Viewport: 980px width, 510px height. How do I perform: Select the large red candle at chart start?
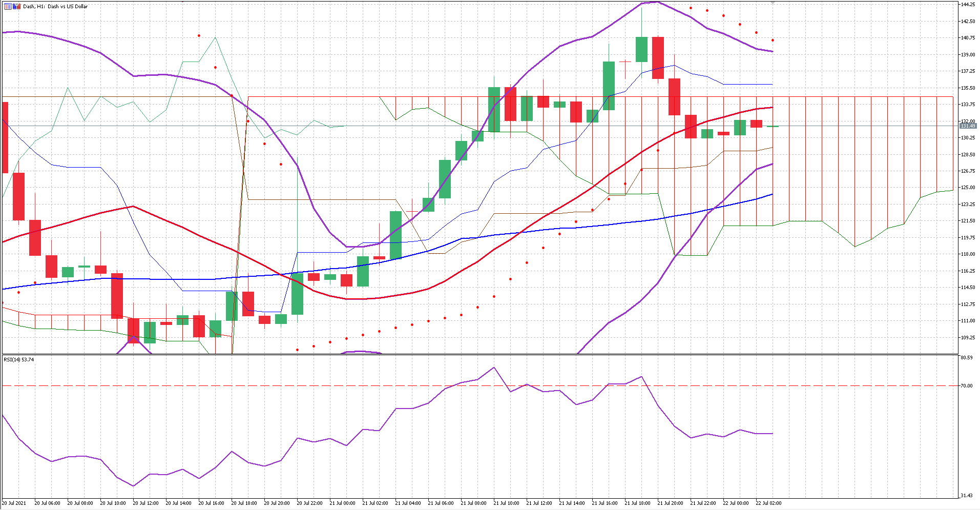(5, 137)
